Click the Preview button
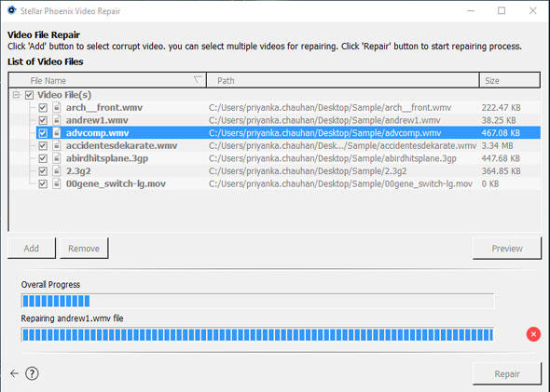The width and height of the screenshot is (550, 392). click(507, 248)
